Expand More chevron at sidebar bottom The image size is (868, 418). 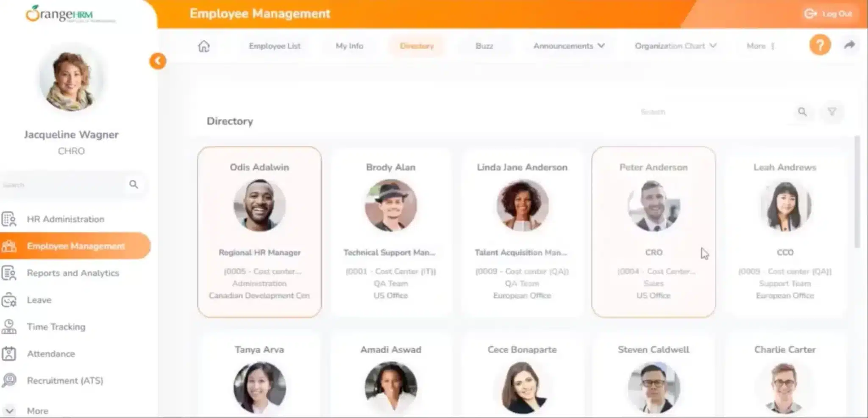[9, 411]
